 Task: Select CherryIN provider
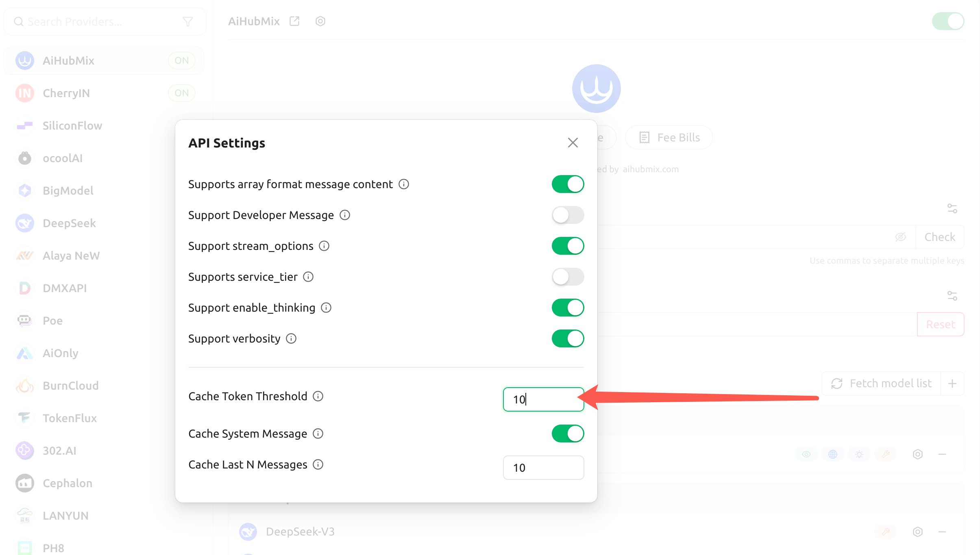pyautogui.click(x=104, y=93)
